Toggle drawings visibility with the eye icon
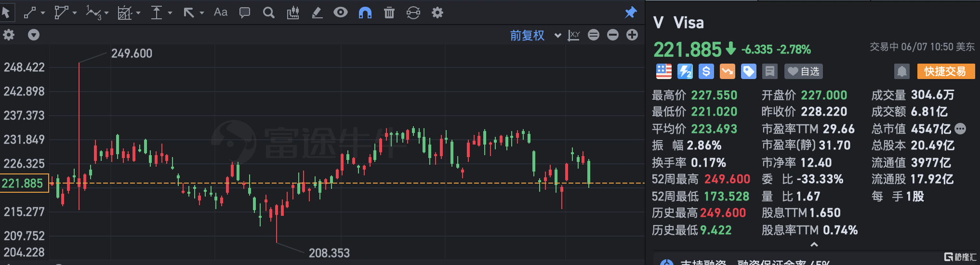 point(341,13)
